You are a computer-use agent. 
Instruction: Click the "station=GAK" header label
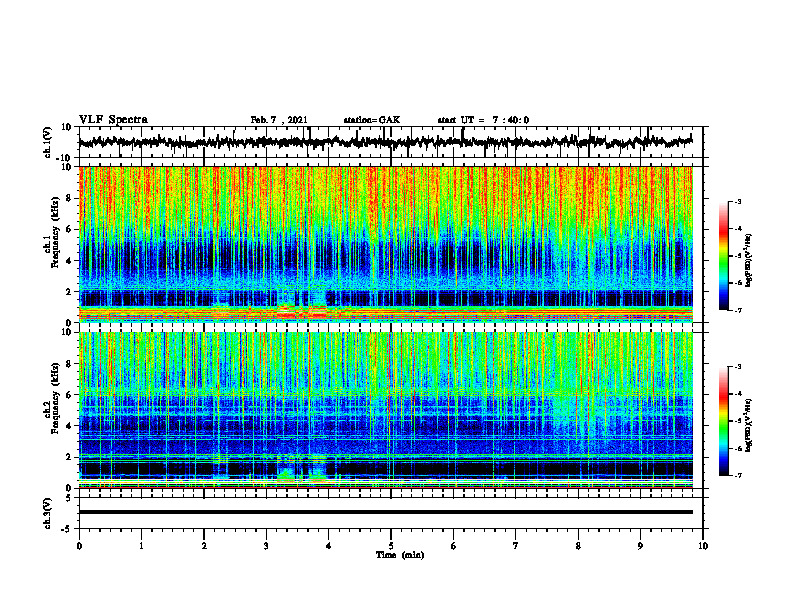pos(372,120)
